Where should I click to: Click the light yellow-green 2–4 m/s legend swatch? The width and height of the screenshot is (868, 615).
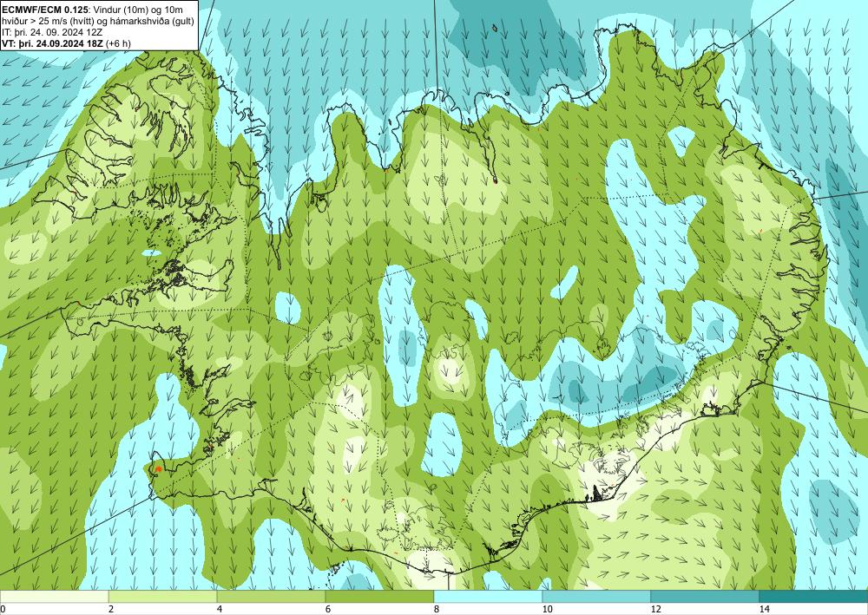tap(163, 596)
